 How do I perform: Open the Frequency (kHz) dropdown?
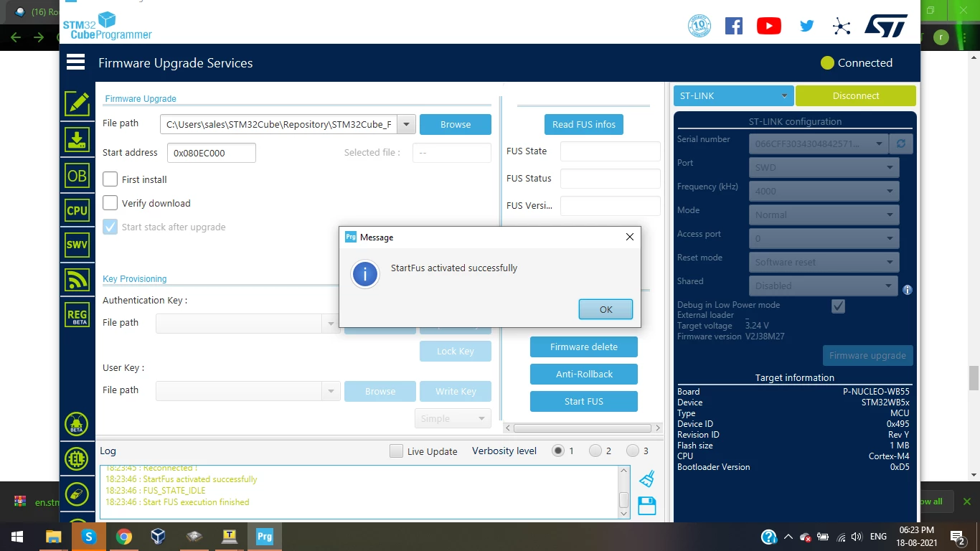point(824,191)
